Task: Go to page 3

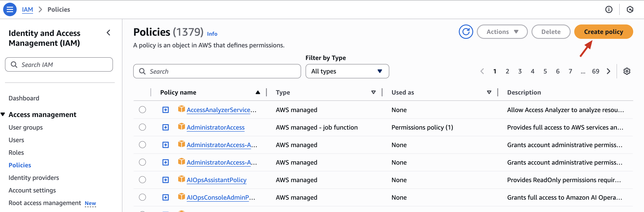Action: [520, 71]
